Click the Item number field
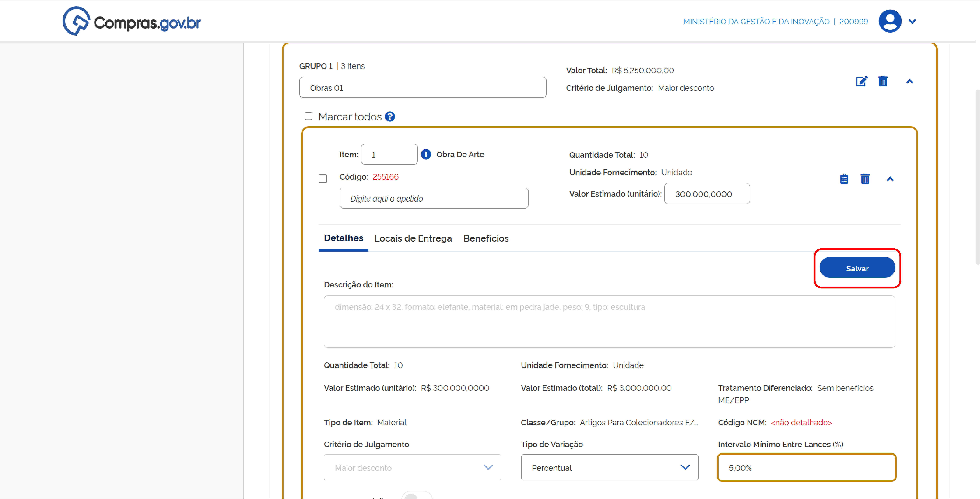The image size is (980, 499). point(389,154)
